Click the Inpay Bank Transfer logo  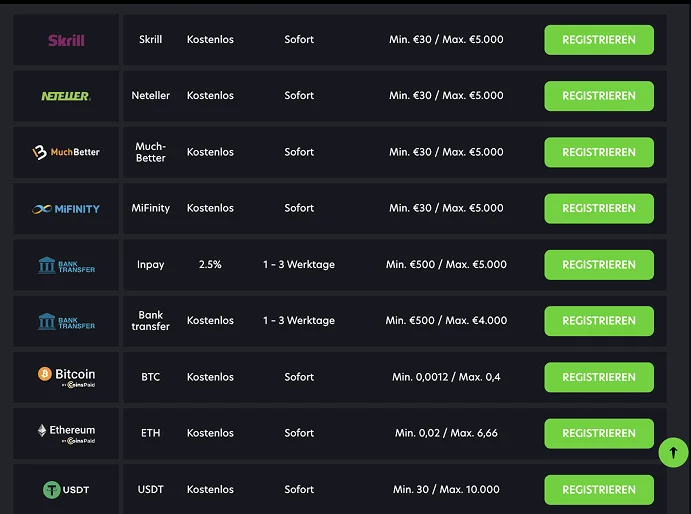click(66, 265)
